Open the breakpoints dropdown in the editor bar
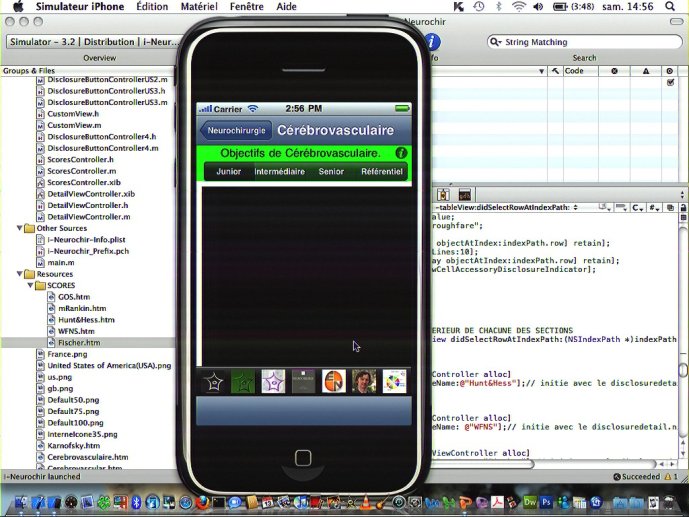The image size is (689, 517). pyautogui.click(x=621, y=208)
